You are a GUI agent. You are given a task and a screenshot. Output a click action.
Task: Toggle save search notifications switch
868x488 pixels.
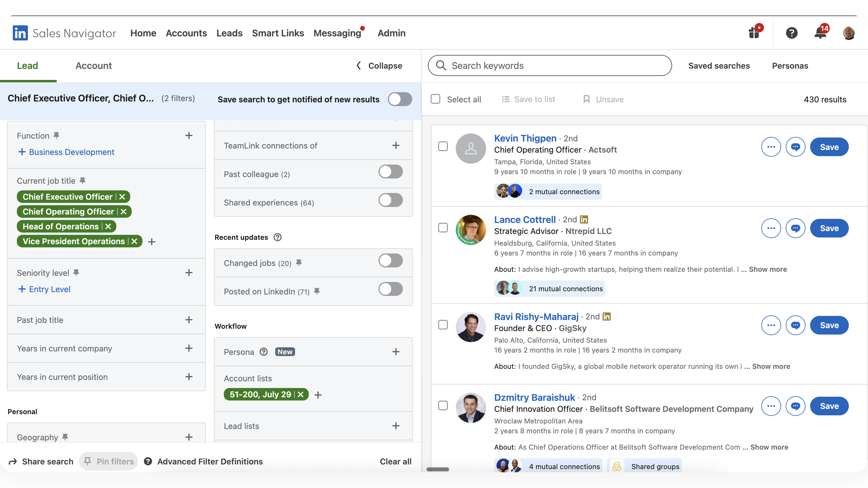coord(400,99)
